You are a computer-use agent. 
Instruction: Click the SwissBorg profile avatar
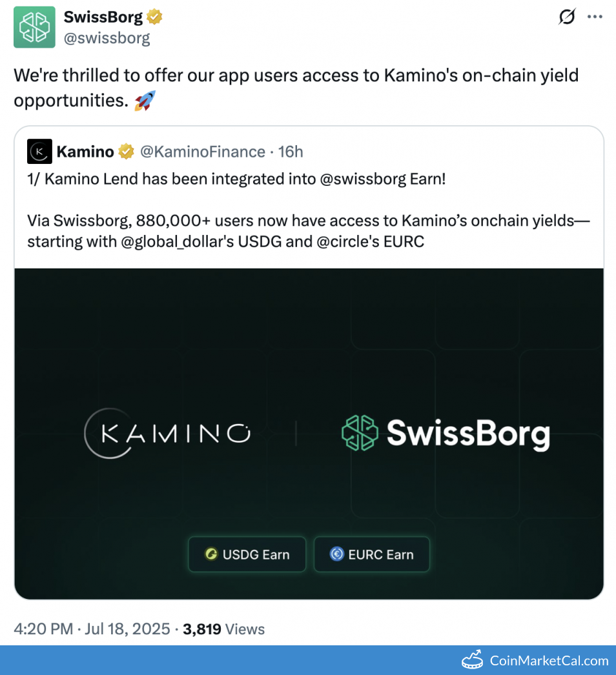pyautogui.click(x=35, y=27)
